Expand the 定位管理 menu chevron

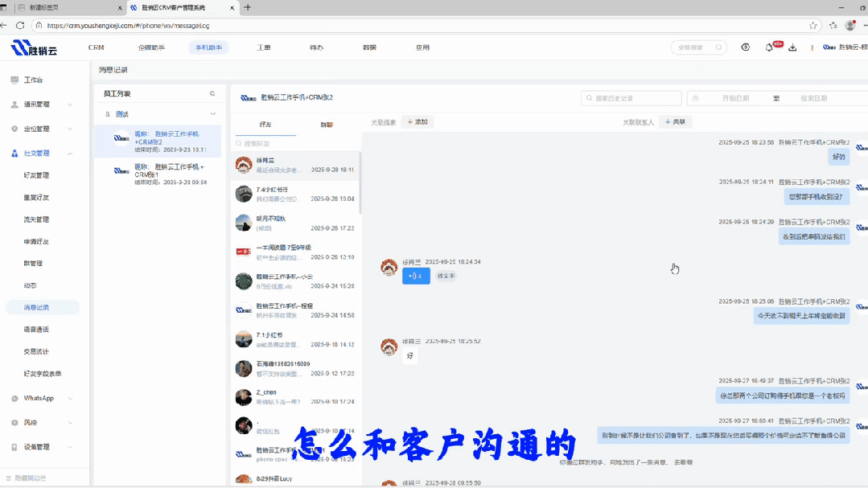pos(70,129)
